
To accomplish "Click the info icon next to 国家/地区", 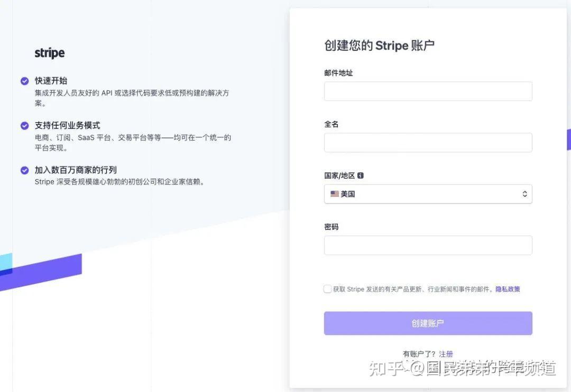I will 360,175.
